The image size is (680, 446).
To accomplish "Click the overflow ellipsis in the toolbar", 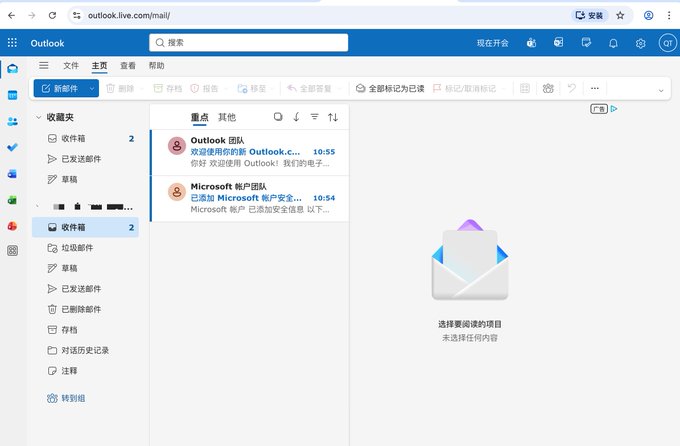I will 595,89.
